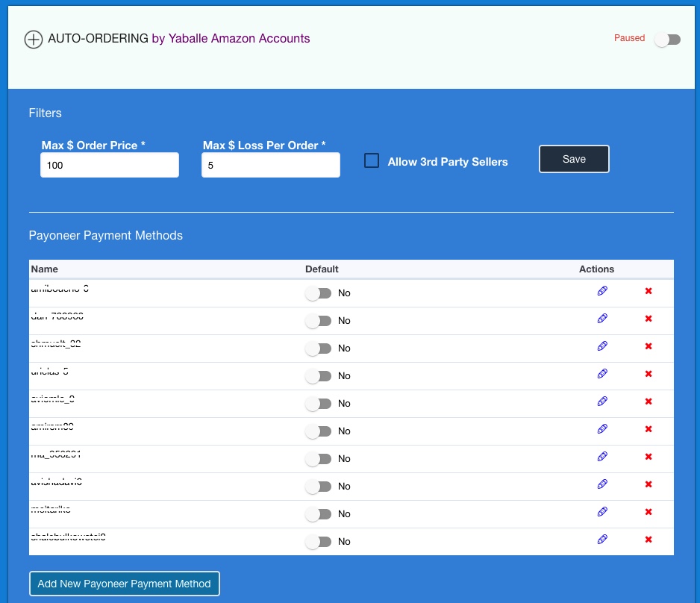Edit the first payment method row
This screenshot has width=700, height=603.
click(602, 291)
